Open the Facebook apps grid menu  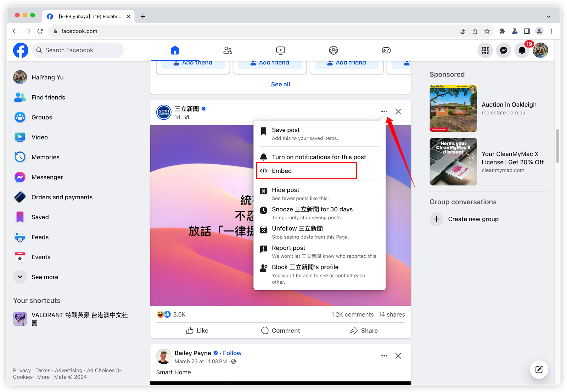click(x=485, y=50)
